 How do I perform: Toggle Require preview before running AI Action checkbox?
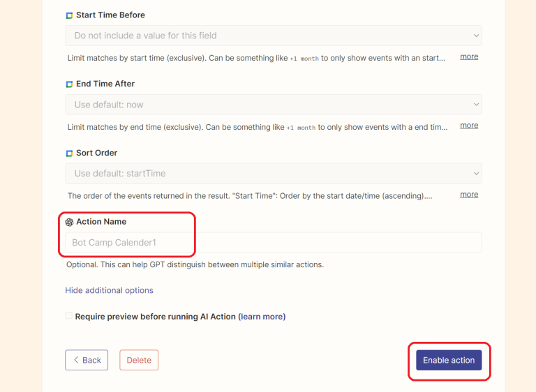[x=68, y=316]
